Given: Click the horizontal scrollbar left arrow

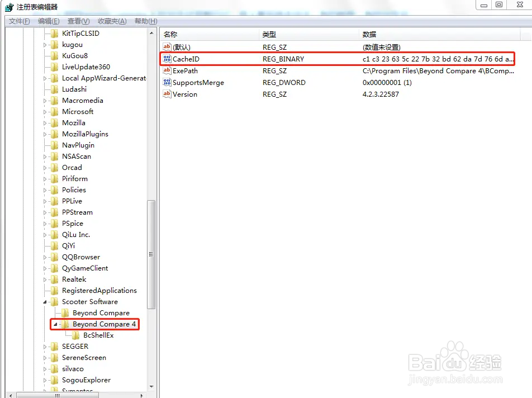Looking at the screenshot, I should point(11,395).
